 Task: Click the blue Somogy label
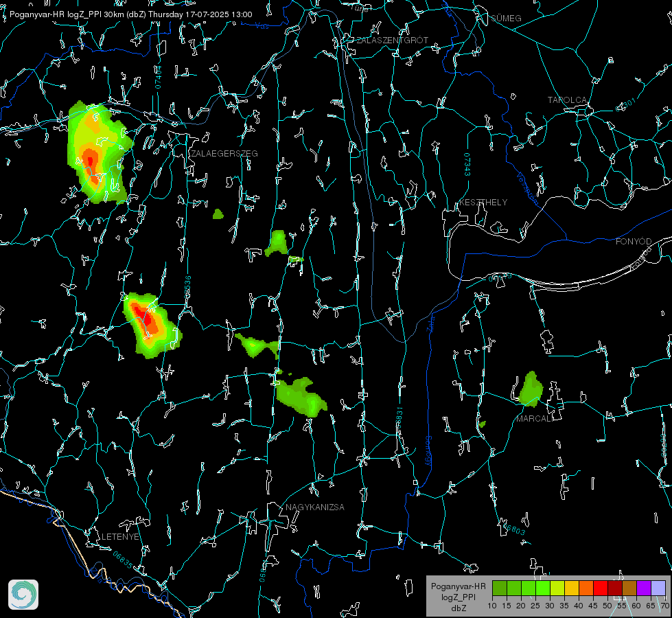tap(428, 452)
